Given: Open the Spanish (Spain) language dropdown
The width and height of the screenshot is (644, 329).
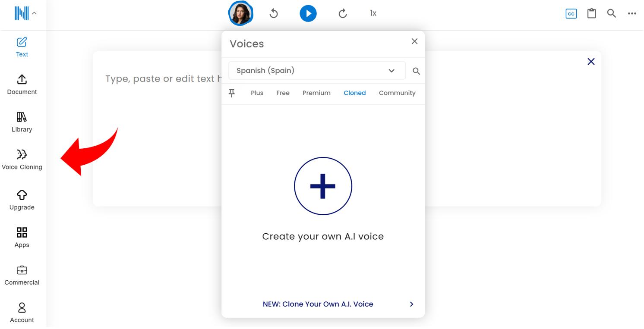Looking at the screenshot, I should click(x=316, y=70).
